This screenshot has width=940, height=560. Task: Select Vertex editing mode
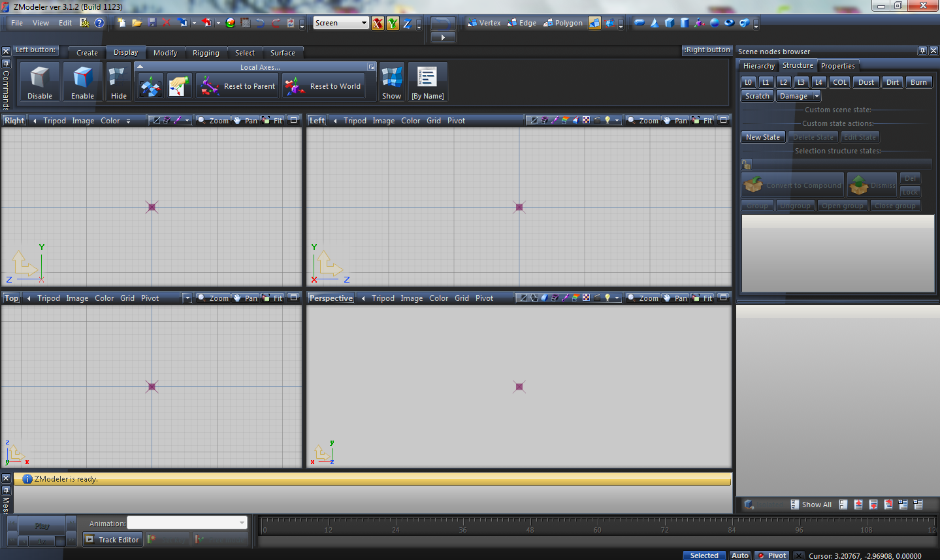(483, 23)
